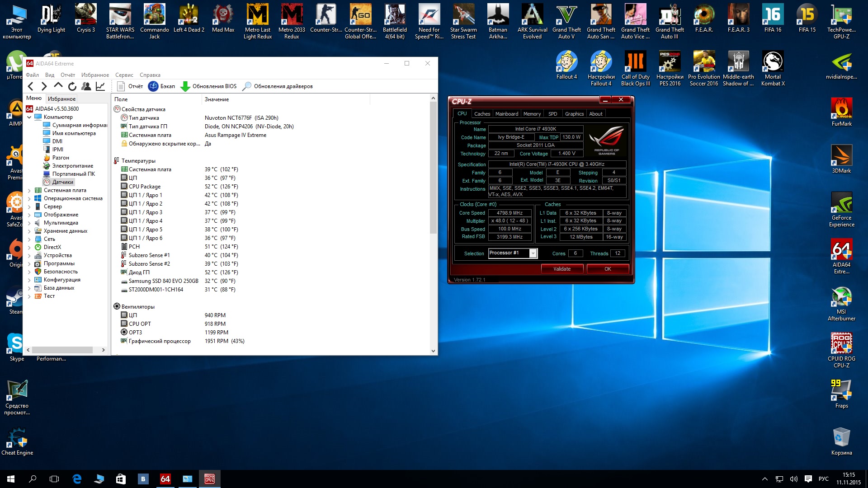Switch to the Mainboard tab in CPU-Z
Image resolution: width=868 pixels, height=488 pixels.
[506, 114]
